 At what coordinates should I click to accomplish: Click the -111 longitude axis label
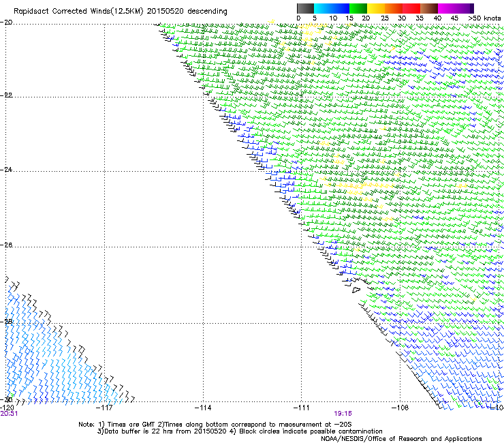pos(302,408)
